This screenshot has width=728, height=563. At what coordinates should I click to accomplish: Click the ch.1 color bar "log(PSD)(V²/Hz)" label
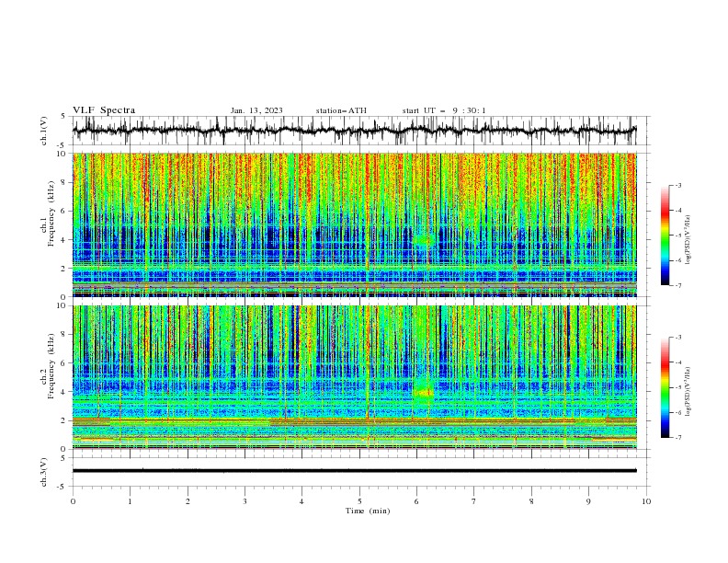click(688, 240)
